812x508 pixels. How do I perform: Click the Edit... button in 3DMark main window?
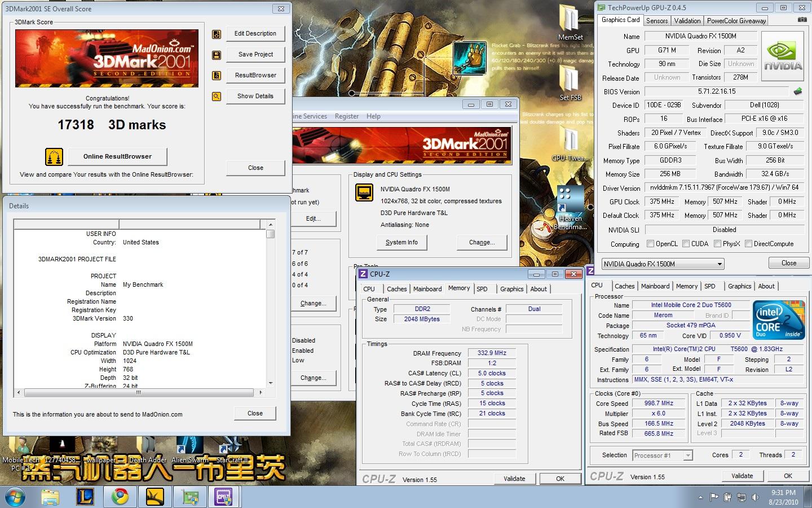[314, 218]
